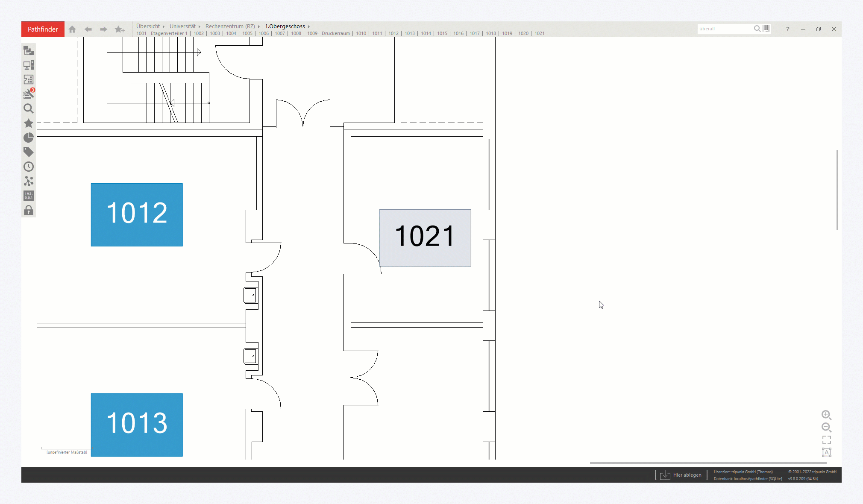
Task: Open the IP address 192.0.0.1 icon
Action: point(29,196)
